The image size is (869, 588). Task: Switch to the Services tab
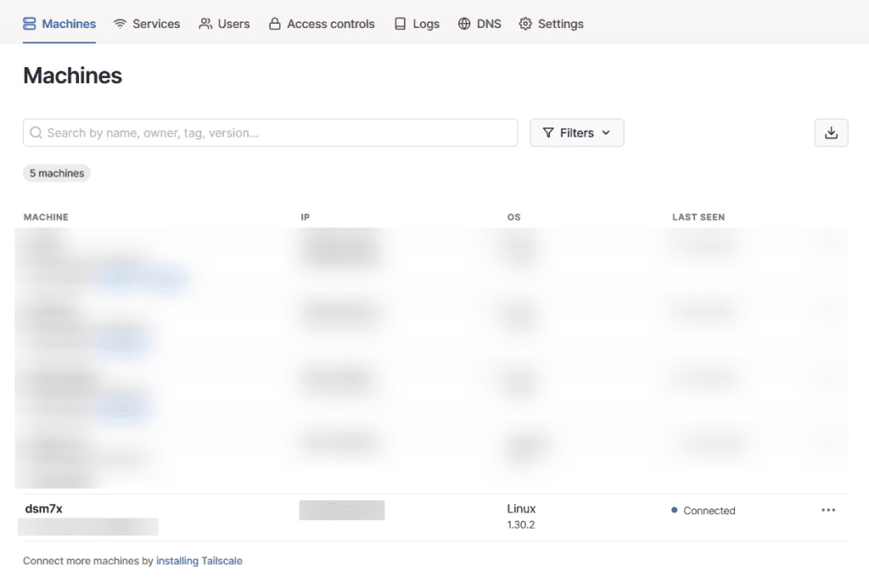pos(147,24)
